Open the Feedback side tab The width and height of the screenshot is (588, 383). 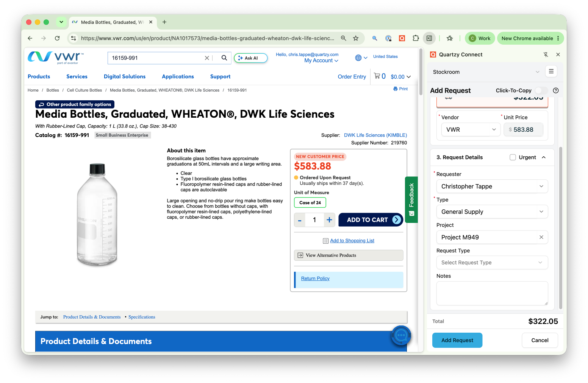pyautogui.click(x=411, y=199)
